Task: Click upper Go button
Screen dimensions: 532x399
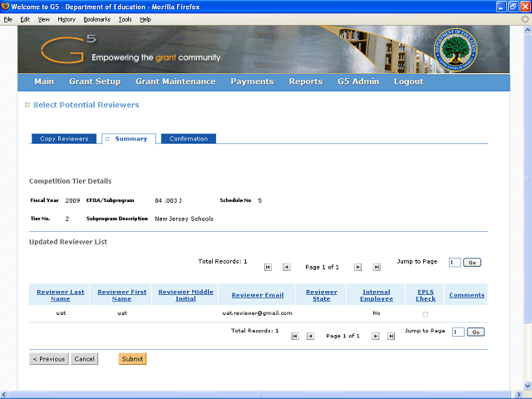Action: click(472, 263)
